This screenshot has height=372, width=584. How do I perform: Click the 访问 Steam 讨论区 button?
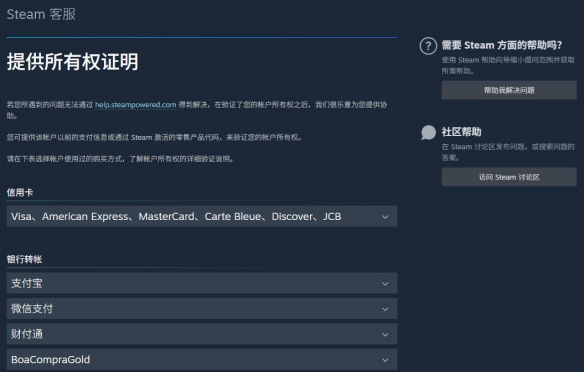509,177
